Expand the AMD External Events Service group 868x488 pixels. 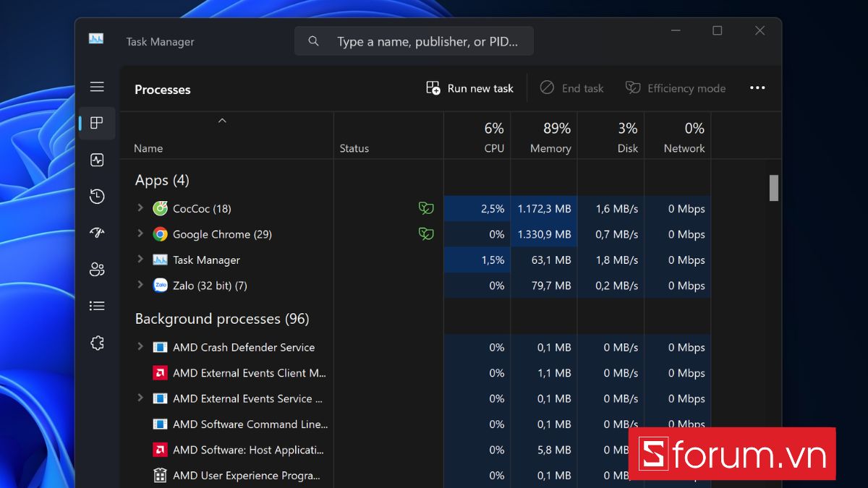140,398
